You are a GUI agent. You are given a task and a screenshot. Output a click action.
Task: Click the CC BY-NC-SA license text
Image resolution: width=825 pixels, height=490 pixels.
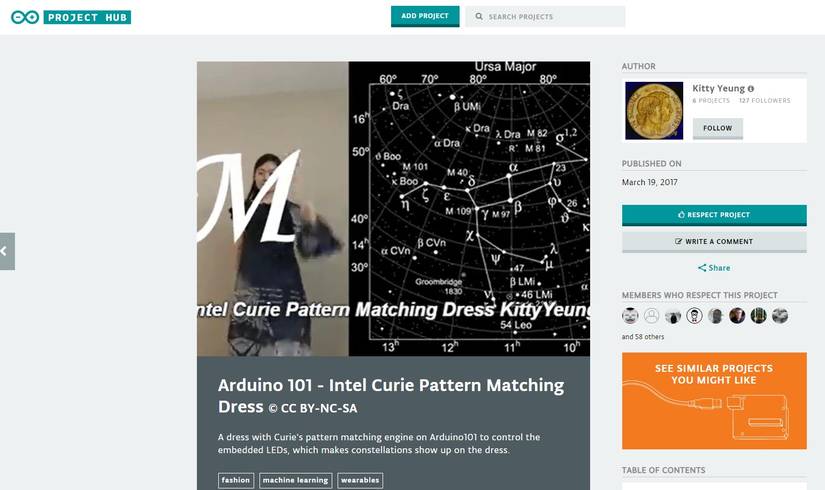[313, 408]
